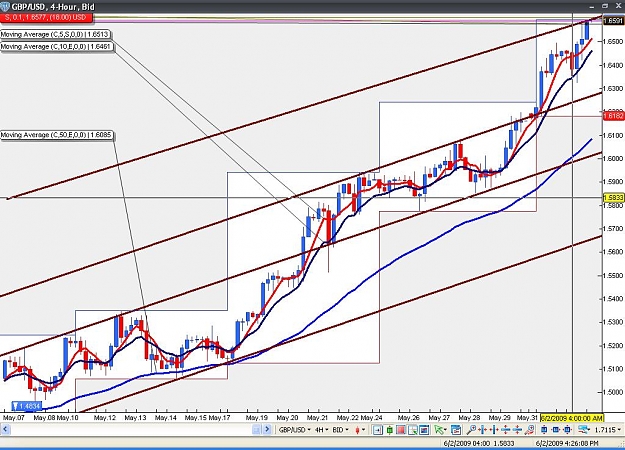Click the chart icon with green pointer overlay

(413, 430)
